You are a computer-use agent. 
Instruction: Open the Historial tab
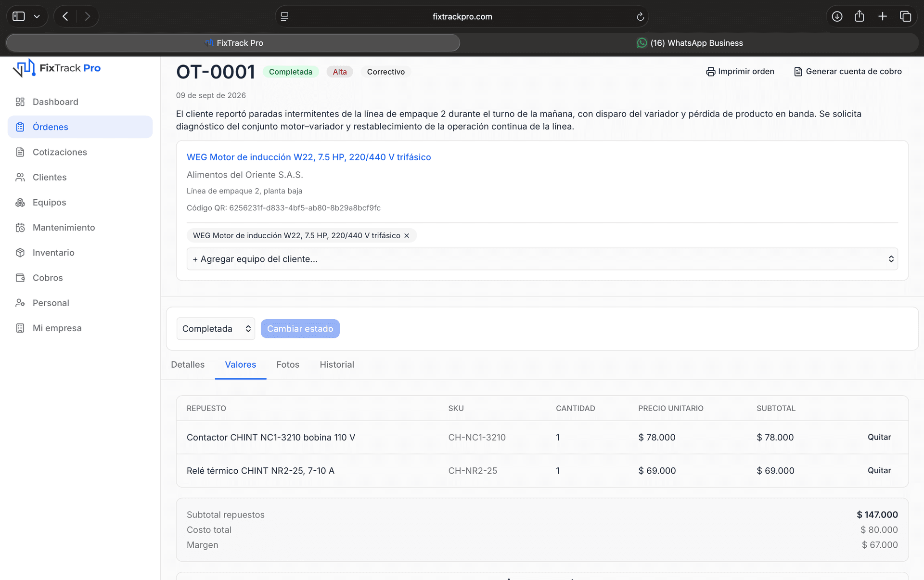337,365
